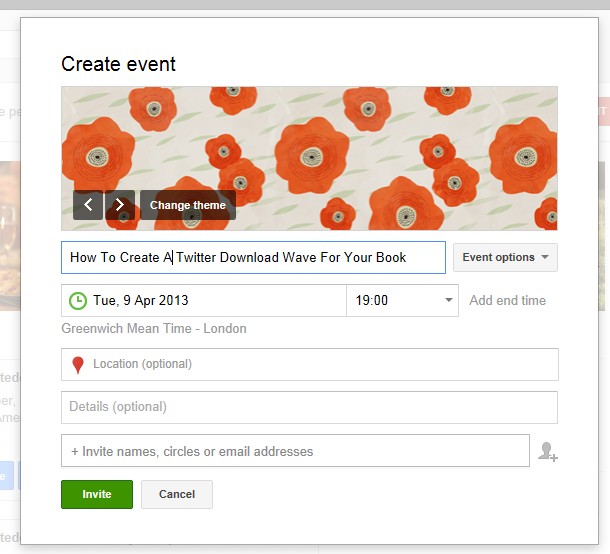Click the Change theme button
Image resolution: width=610 pixels, height=554 pixels.
pos(188,205)
